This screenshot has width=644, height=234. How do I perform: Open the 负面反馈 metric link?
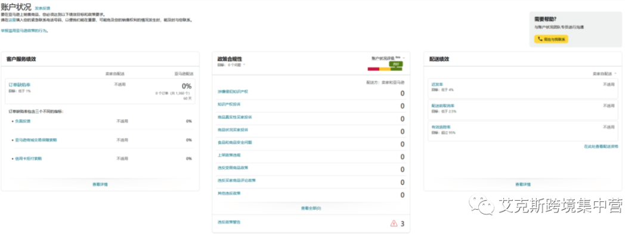pyautogui.click(x=23, y=121)
